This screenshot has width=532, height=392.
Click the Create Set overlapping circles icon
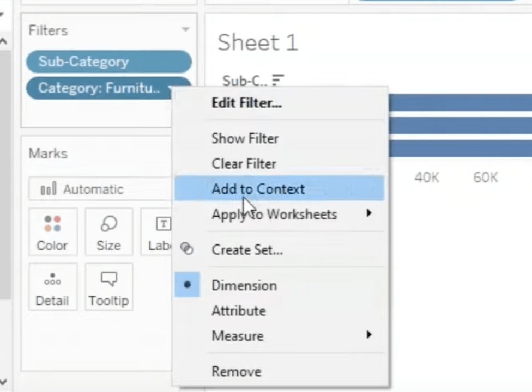click(187, 249)
